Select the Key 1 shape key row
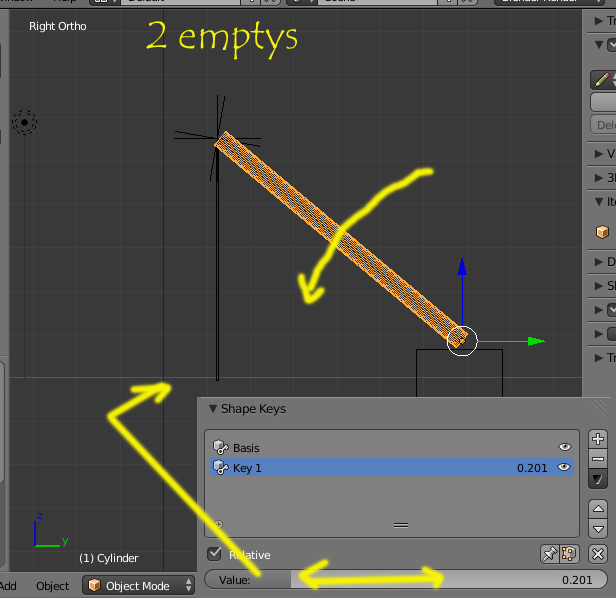 [x=392, y=467]
